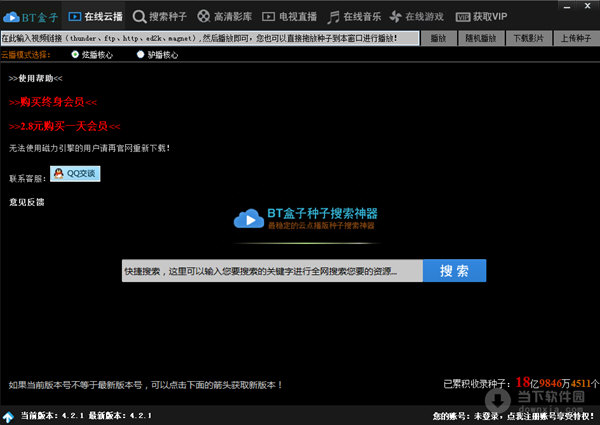Screen dimensions: 600x425
Task: Click the 购买终身会员 link
Action: pos(53,102)
